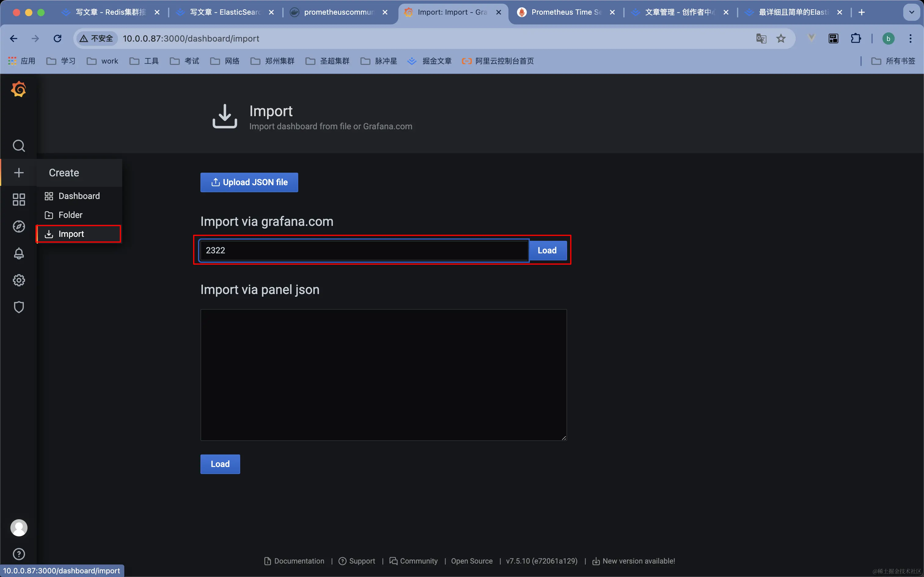
Task: Open the user profile avatar
Action: coord(19,528)
